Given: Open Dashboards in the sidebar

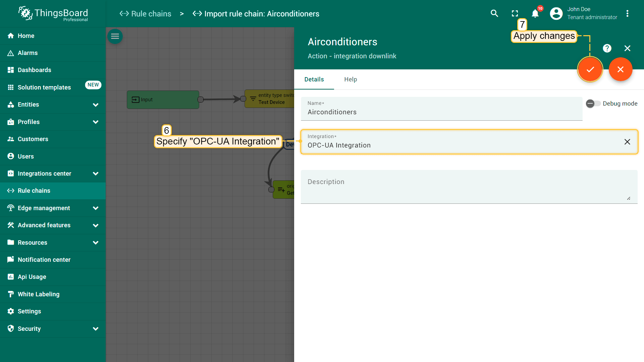Looking at the screenshot, I should click(35, 70).
